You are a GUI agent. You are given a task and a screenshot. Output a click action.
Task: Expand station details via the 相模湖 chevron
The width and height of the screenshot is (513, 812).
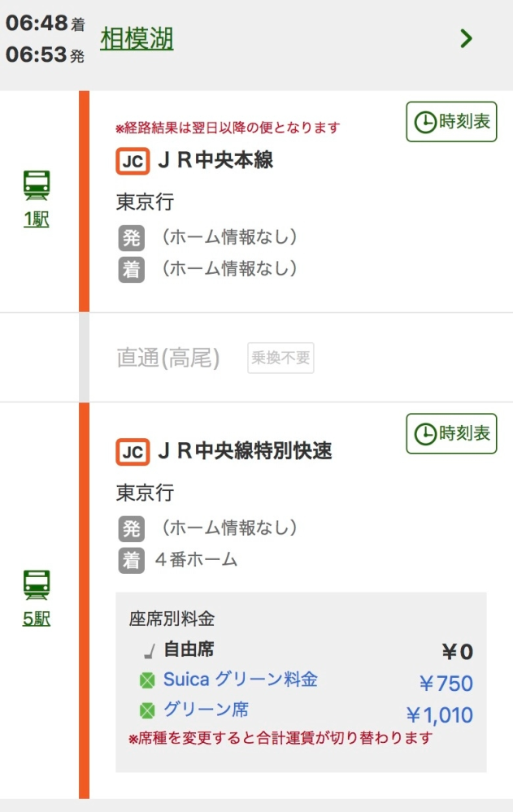(x=467, y=38)
